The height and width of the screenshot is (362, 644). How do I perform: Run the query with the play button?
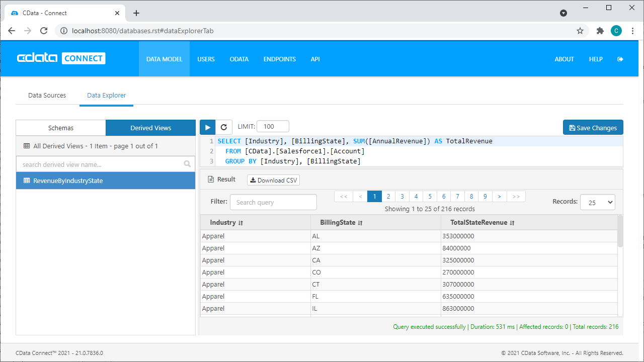(208, 128)
